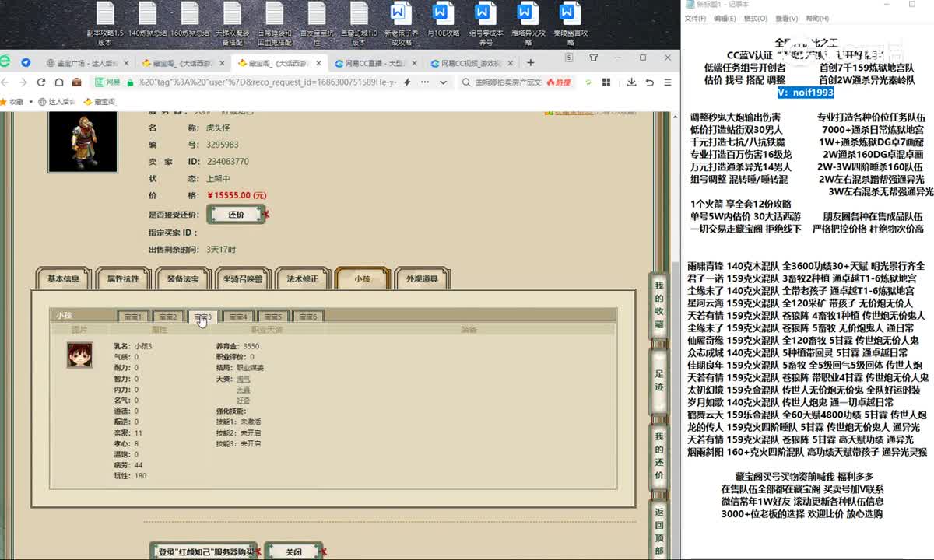The width and height of the screenshot is (934, 560).
Task: Open the browser hamburger menu icon
Action: coord(668,82)
